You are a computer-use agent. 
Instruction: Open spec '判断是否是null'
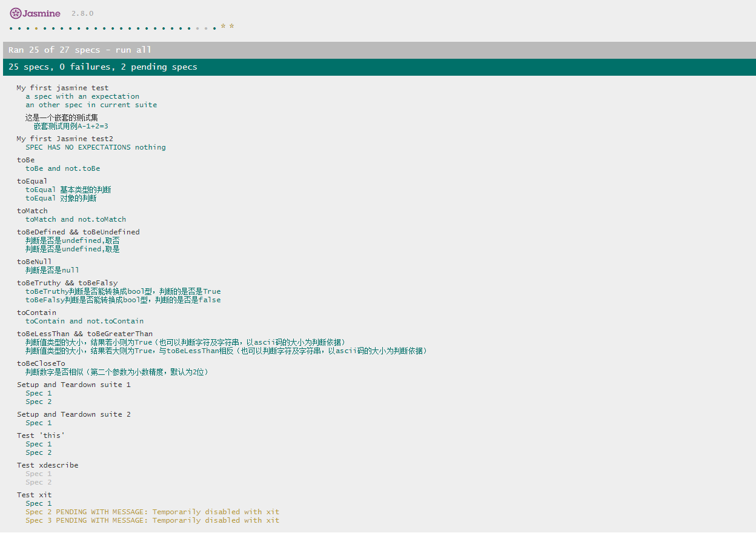coord(53,270)
